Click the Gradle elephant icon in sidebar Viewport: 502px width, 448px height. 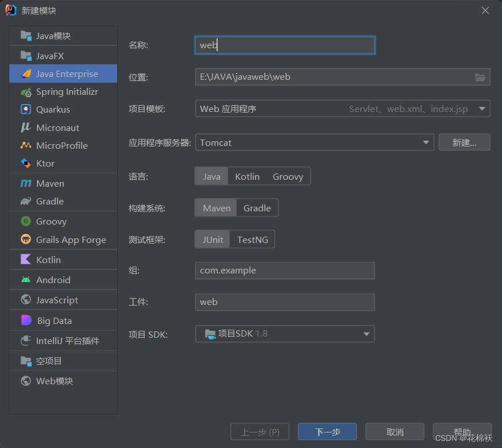26,201
